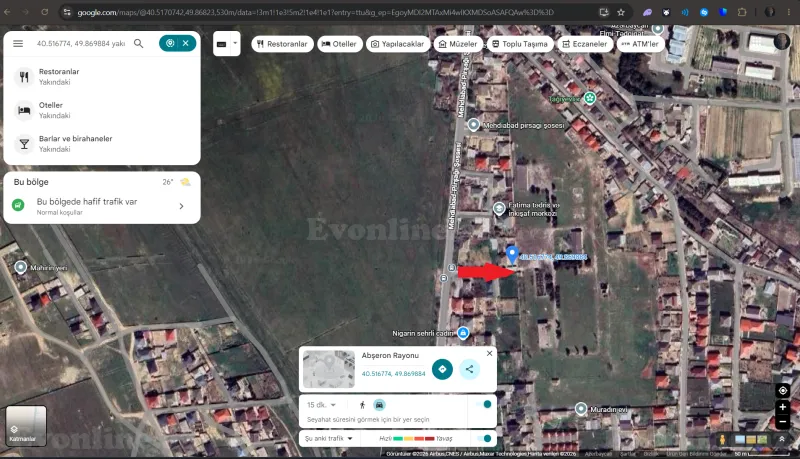
Task: Click the dark card icon button
Action: 221,44
